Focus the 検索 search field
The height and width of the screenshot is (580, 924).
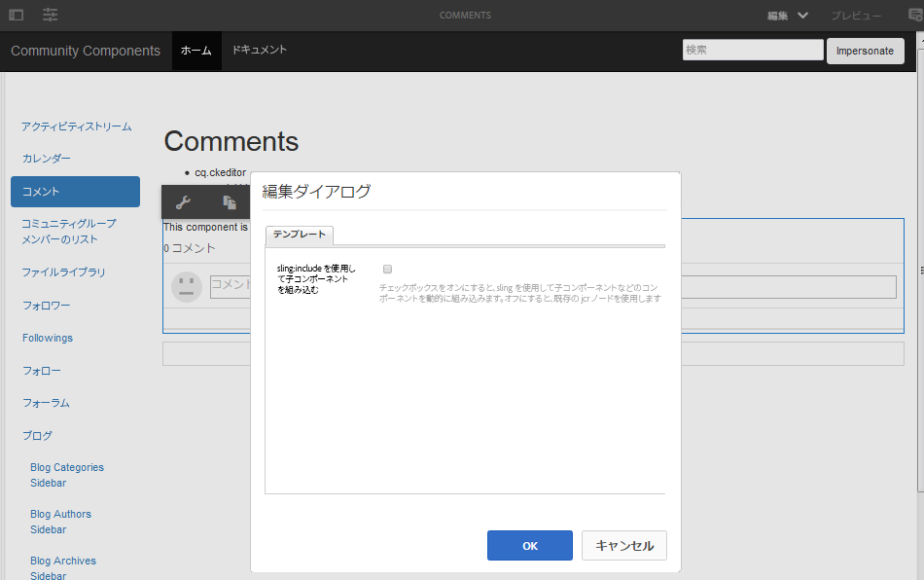[753, 50]
